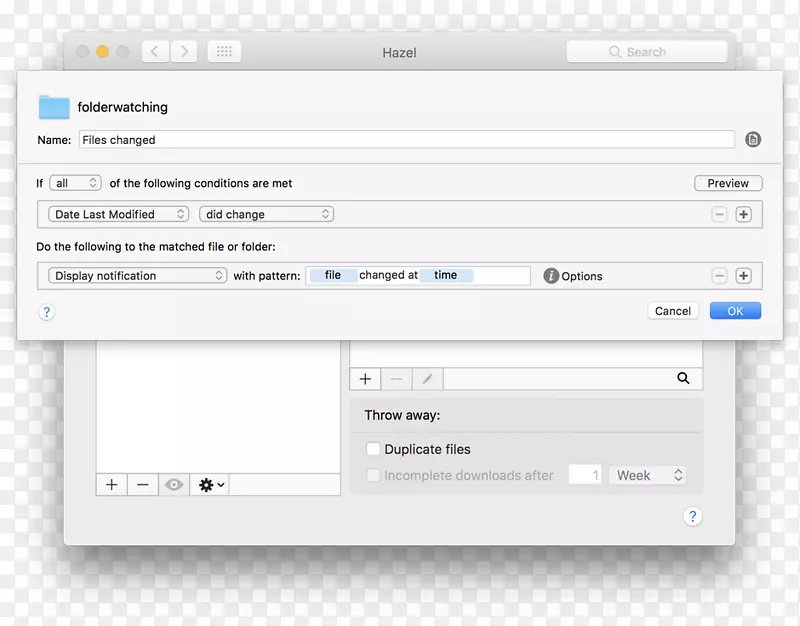Click 'changed at' text in pattern field
The image size is (800, 626).
(x=388, y=275)
